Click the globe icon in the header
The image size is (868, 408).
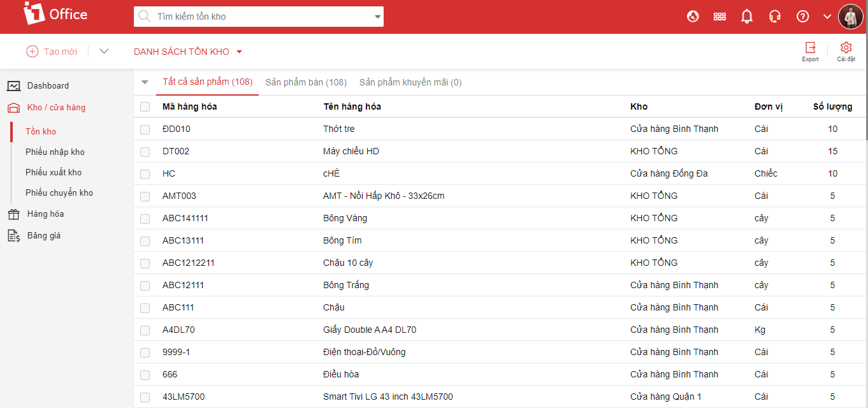point(693,17)
